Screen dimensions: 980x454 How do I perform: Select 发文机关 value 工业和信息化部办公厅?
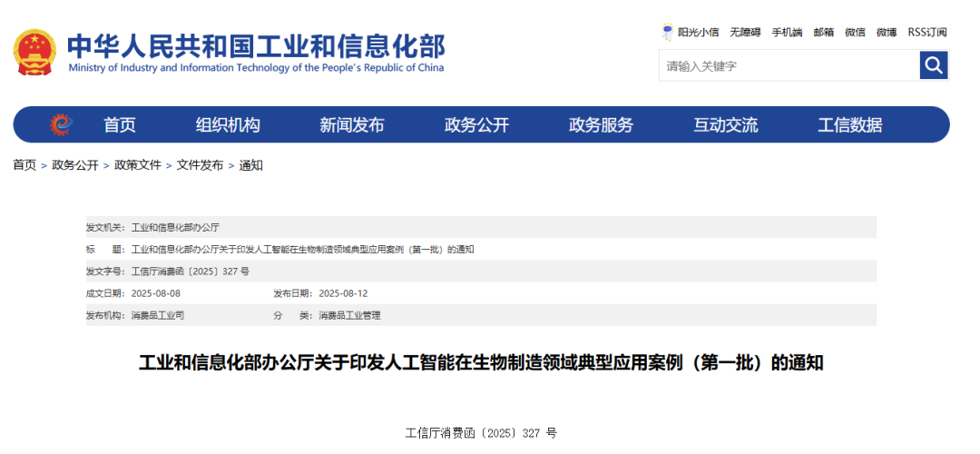(175, 228)
